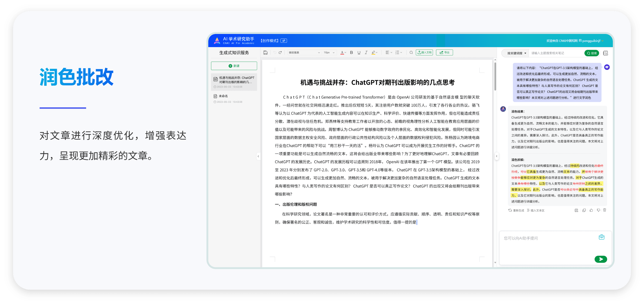Viewport: 644px width, 305px height.
Task: Click the AI assistant avatar beside 润色结果
Action: coord(503,109)
